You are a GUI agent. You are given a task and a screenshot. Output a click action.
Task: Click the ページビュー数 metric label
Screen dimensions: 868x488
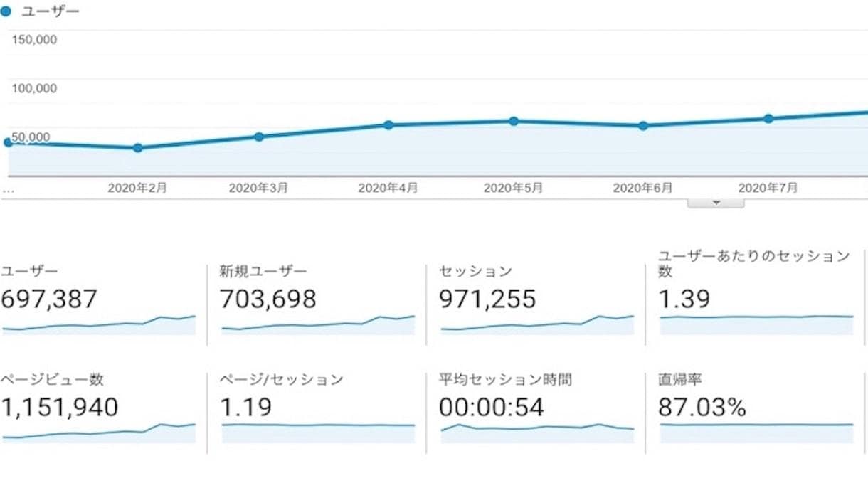tap(53, 380)
